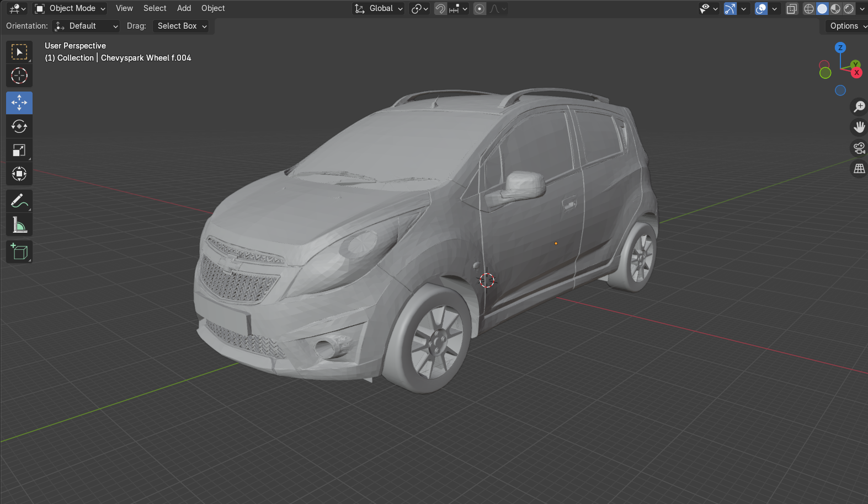Open the Object menu
Image resolution: width=868 pixels, height=504 pixels.
(x=213, y=8)
